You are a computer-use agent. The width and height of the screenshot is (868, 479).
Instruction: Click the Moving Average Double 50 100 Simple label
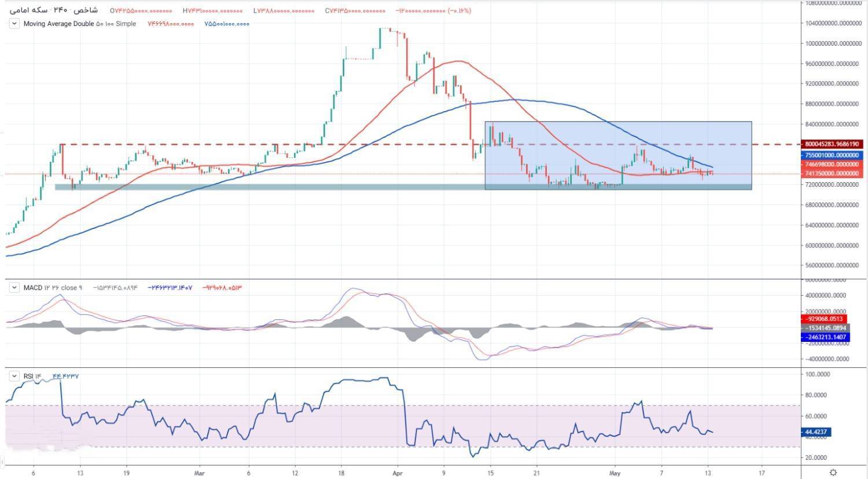(x=80, y=24)
